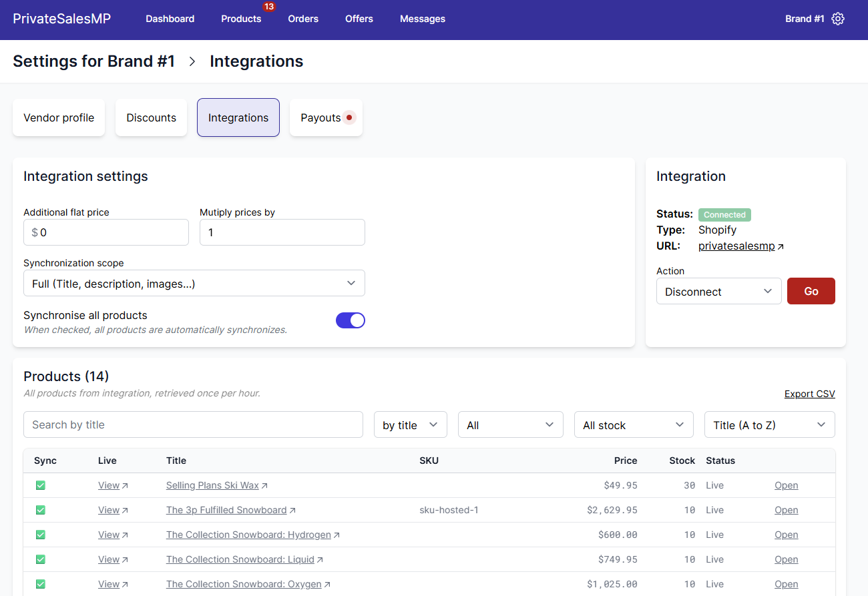Open the settings gear icon beside Brand #1
The height and width of the screenshot is (596, 868).
click(x=838, y=19)
